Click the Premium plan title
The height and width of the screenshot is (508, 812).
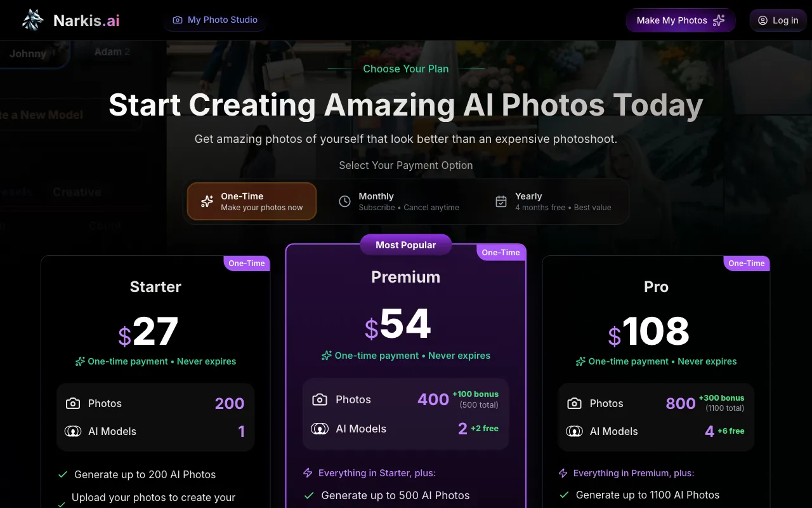[x=406, y=277]
